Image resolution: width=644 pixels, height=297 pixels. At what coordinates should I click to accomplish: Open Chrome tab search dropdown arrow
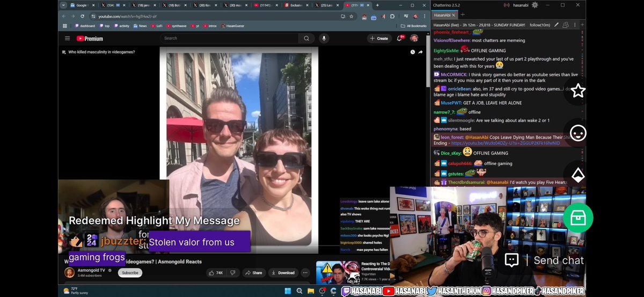[x=64, y=5]
